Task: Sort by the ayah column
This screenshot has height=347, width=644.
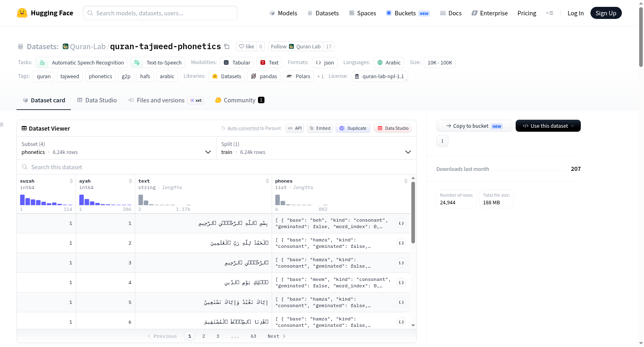Action: point(130,181)
